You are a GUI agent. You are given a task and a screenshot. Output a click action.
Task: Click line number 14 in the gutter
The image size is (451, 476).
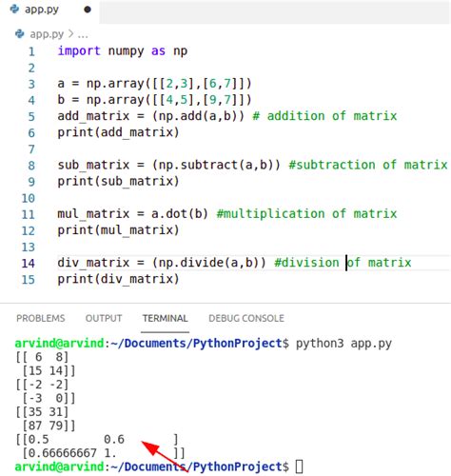click(x=28, y=263)
